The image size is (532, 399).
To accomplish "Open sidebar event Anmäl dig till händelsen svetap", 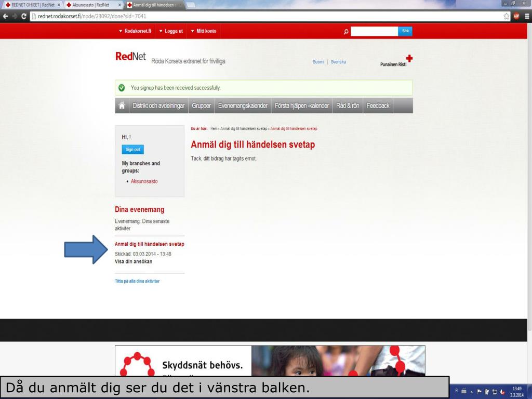I will [x=150, y=244].
